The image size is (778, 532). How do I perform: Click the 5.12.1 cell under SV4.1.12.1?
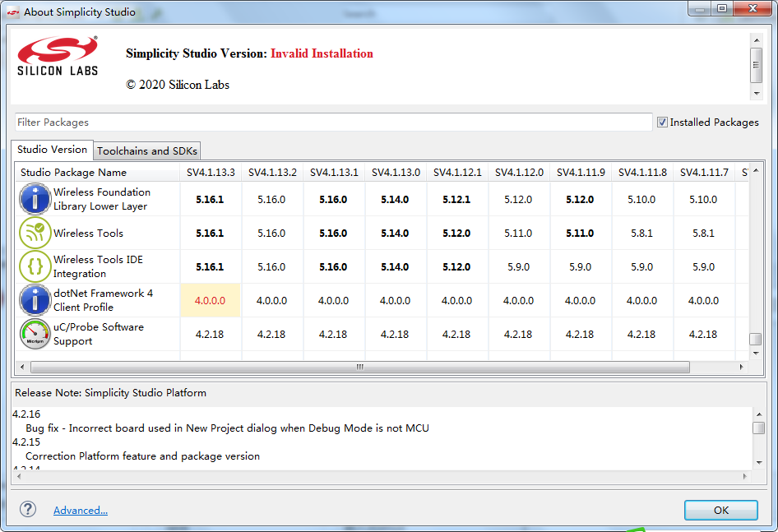[x=457, y=200]
